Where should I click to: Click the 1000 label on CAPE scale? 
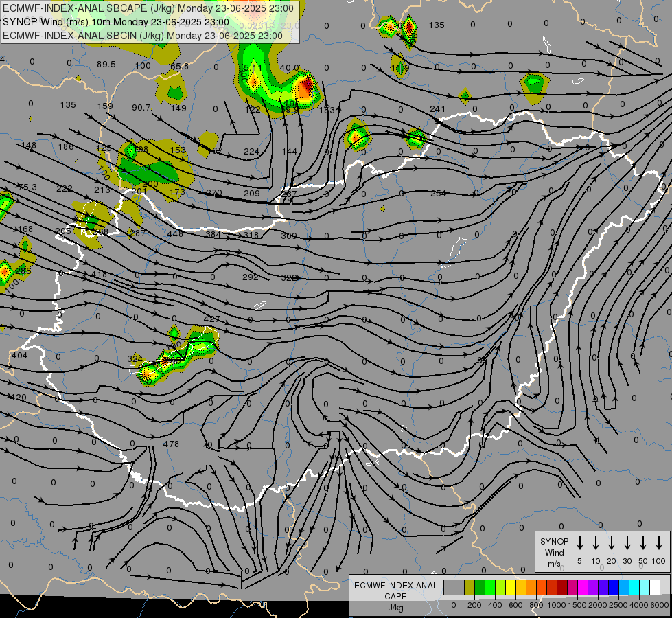click(556, 605)
